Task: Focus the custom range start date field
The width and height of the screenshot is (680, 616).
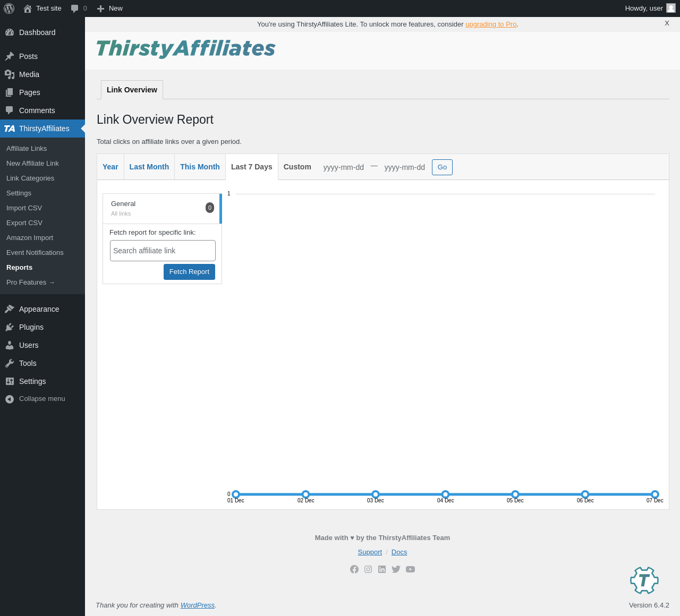Action: 344,167
